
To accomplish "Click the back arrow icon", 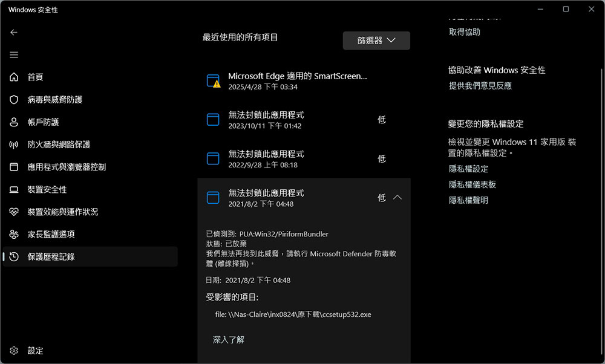I will [14, 33].
